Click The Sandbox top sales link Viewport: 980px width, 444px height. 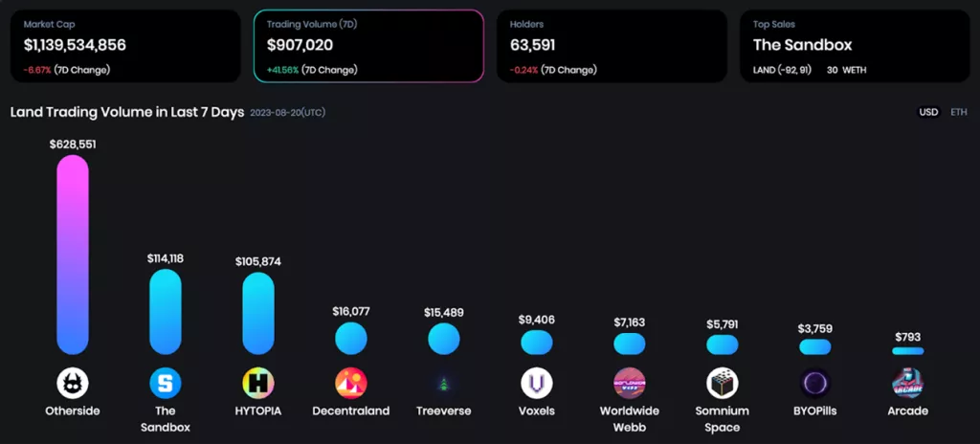coord(802,45)
